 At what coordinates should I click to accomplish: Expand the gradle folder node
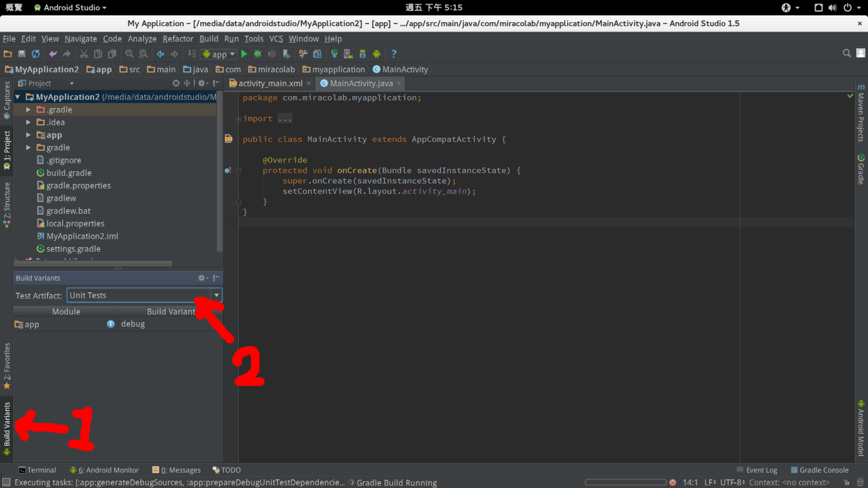(x=28, y=147)
